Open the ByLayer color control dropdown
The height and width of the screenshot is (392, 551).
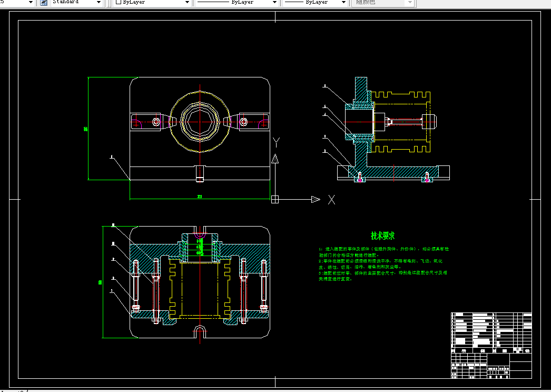coord(188,3)
